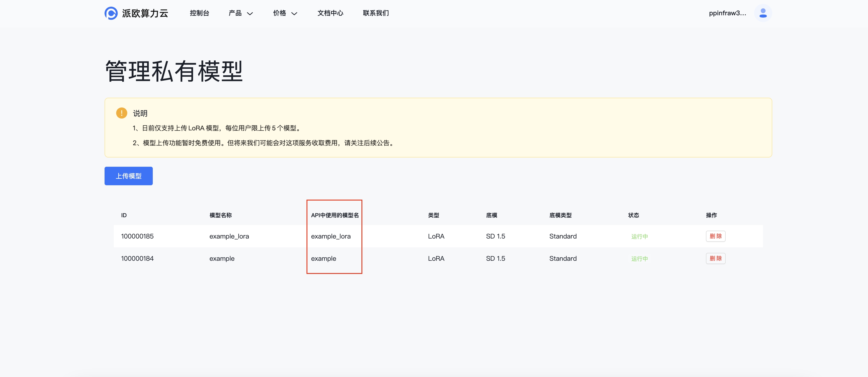868x377 pixels.
Task: Click the ID column header
Action: pos(124,215)
